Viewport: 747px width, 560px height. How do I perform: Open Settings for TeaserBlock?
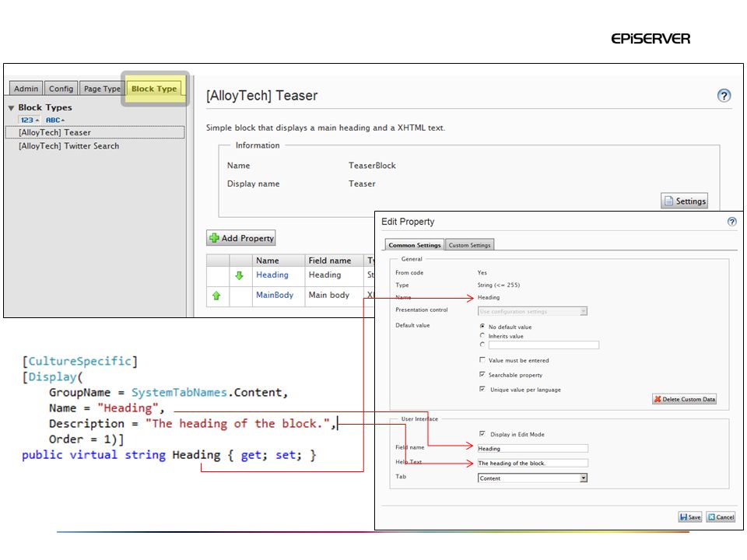[x=684, y=201]
